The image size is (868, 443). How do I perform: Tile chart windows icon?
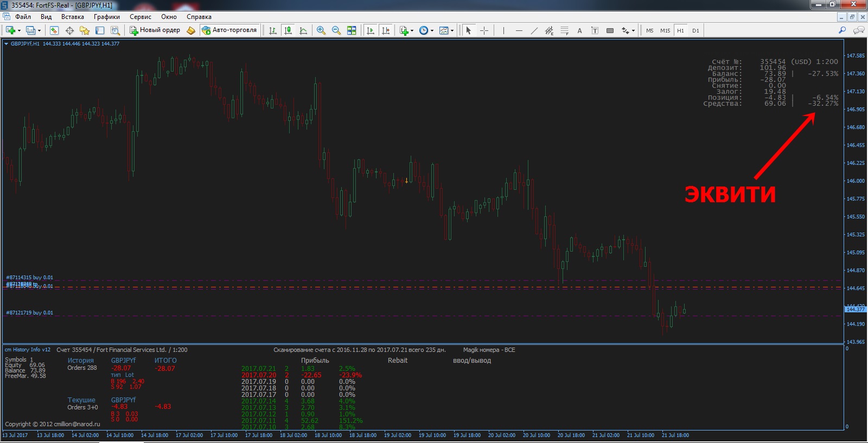click(x=352, y=30)
